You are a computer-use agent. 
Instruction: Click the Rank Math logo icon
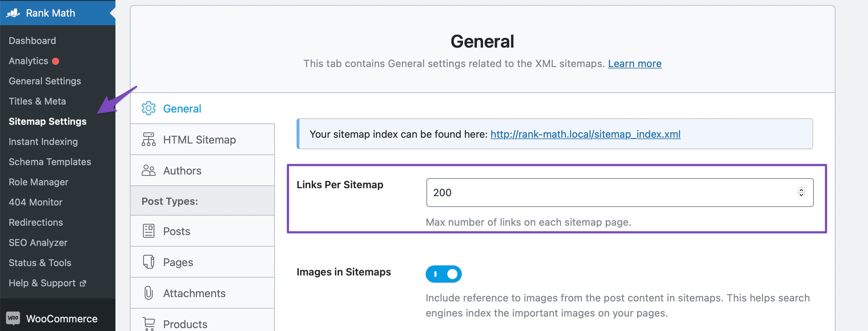[13, 13]
